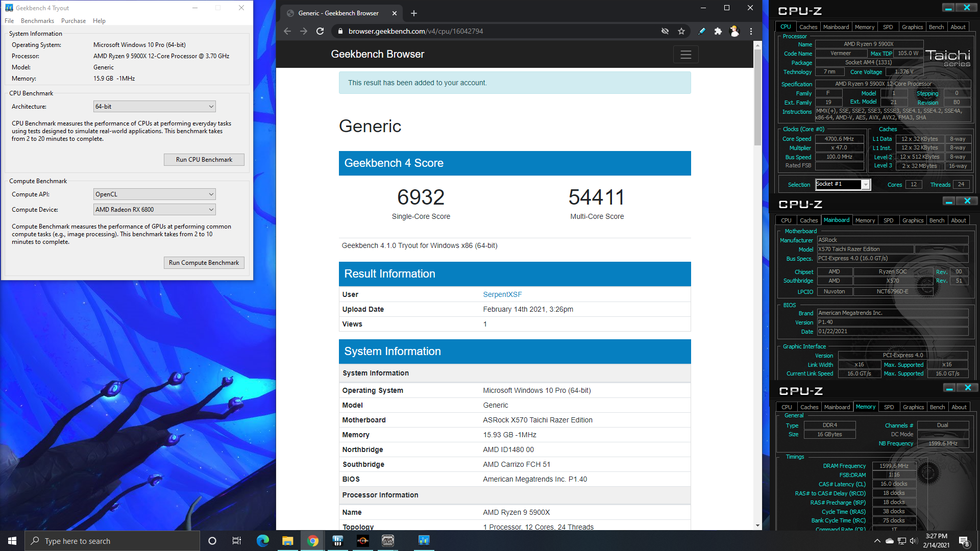Viewport: 980px width, 551px height.
Task: Go back using Chrome's back arrow
Action: pyautogui.click(x=287, y=31)
